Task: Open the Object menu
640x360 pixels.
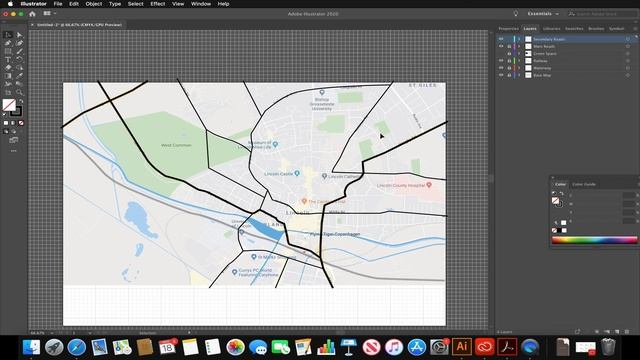Action: (x=93, y=4)
